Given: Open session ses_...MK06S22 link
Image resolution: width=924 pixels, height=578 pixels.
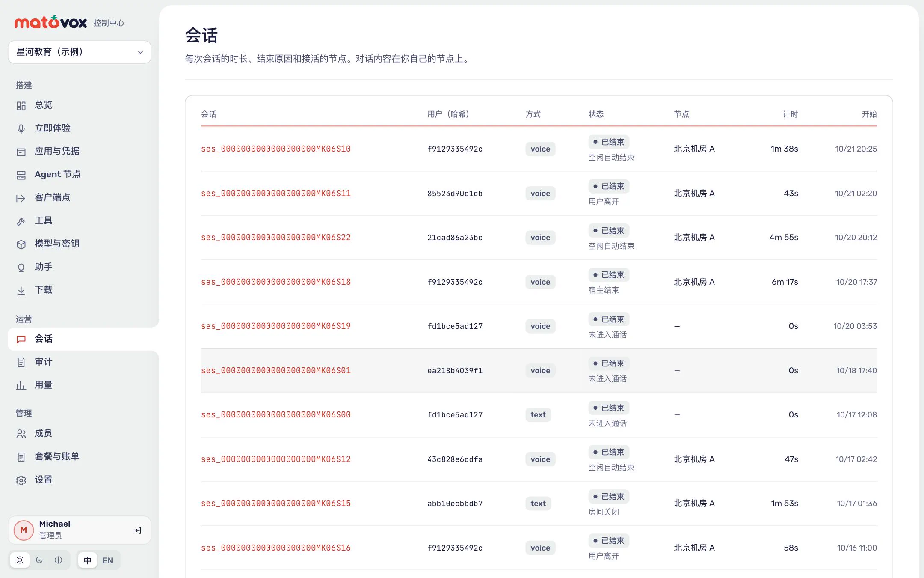Looking at the screenshot, I should [276, 237].
